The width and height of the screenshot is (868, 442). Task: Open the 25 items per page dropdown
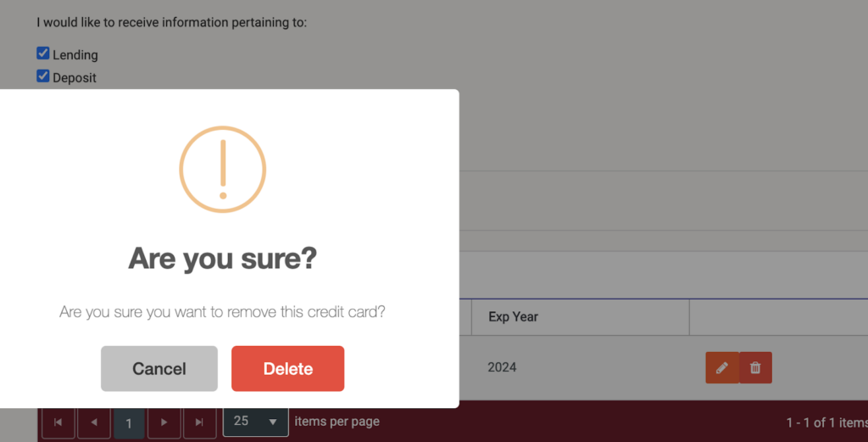pyautogui.click(x=255, y=422)
